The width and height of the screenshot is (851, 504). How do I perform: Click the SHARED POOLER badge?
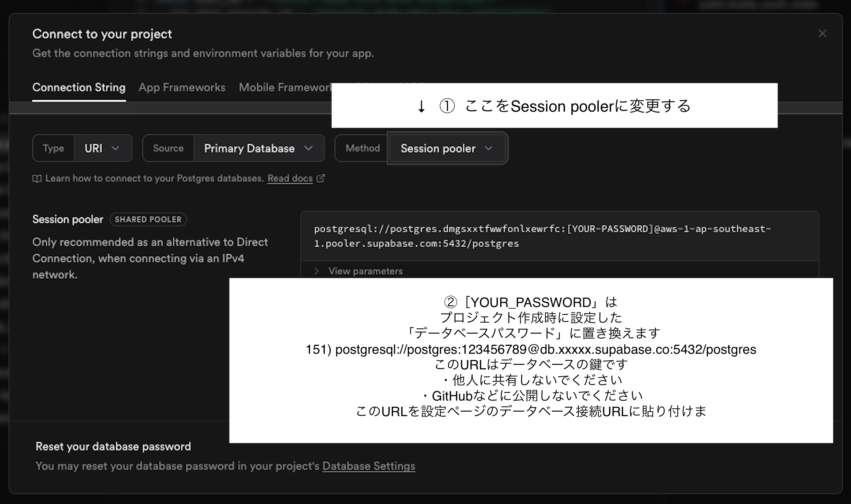pyautogui.click(x=148, y=220)
